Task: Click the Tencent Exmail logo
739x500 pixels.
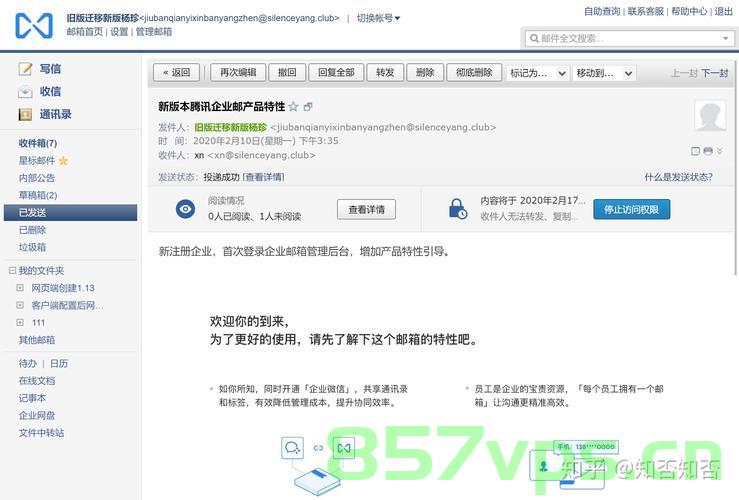Action: [34, 25]
